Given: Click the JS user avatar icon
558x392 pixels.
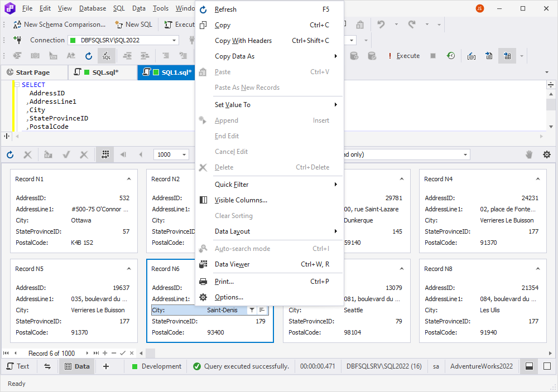Looking at the screenshot, I should coord(480,8).
